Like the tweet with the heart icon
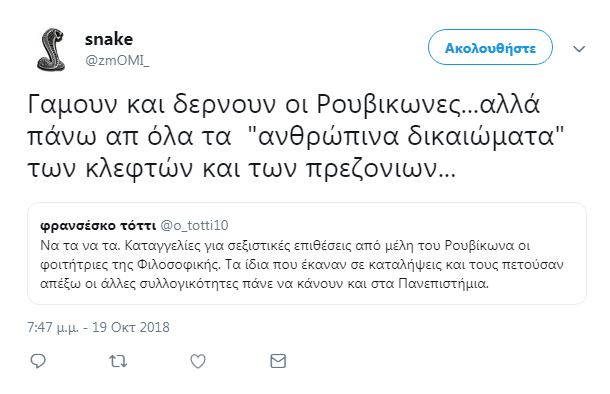The width and height of the screenshot is (610, 394). click(198, 361)
